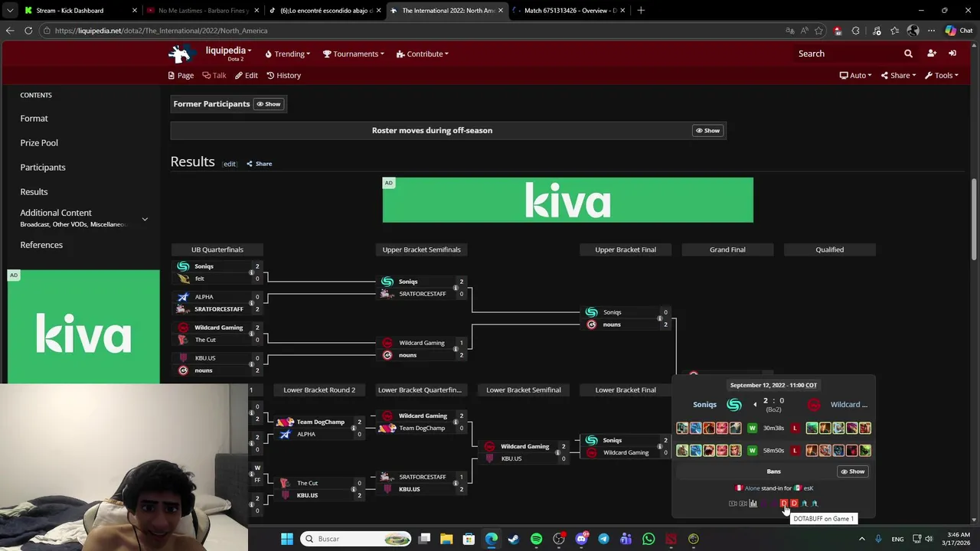Open Telegram from the taskbar
Viewport: 980px width, 551px height.
(603, 539)
